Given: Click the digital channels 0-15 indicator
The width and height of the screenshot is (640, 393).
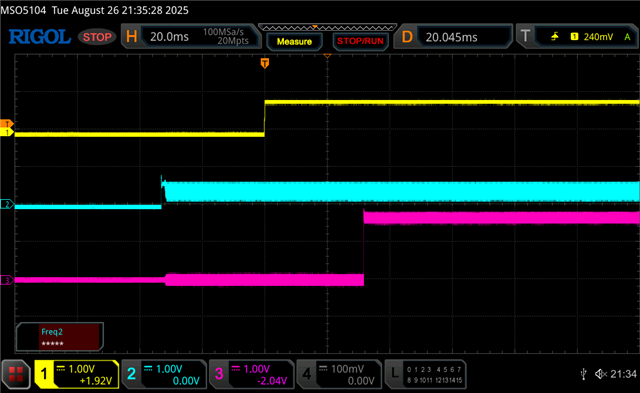Looking at the screenshot, I should click(x=435, y=375).
